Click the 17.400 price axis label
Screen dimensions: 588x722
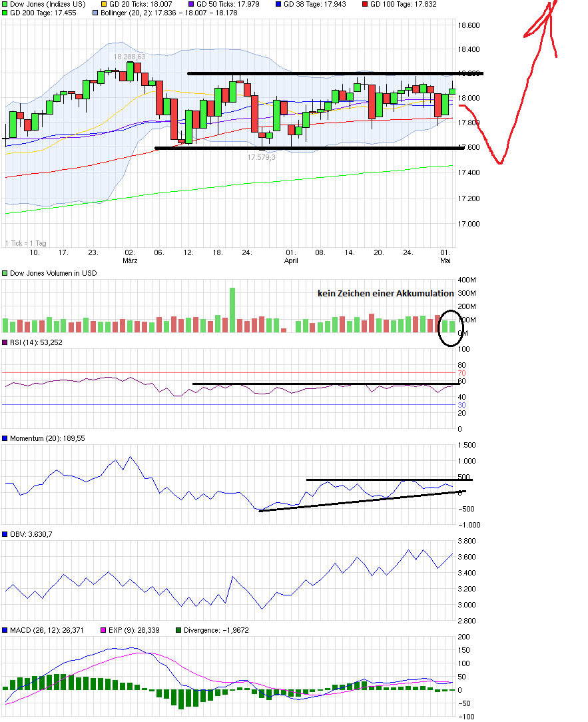tap(469, 173)
